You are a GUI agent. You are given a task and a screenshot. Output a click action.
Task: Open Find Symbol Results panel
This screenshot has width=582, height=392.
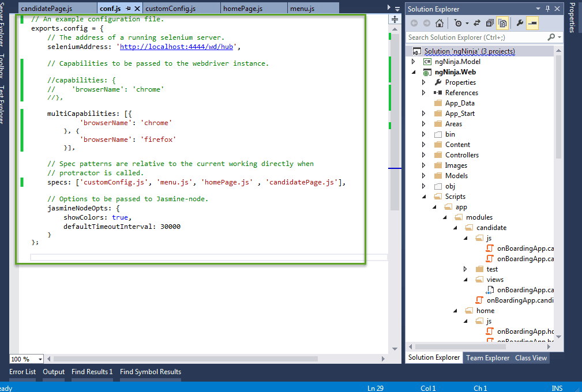click(x=151, y=372)
